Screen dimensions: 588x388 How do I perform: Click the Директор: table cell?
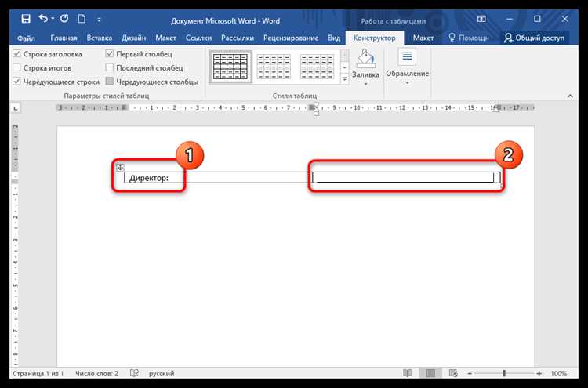pyautogui.click(x=218, y=178)
